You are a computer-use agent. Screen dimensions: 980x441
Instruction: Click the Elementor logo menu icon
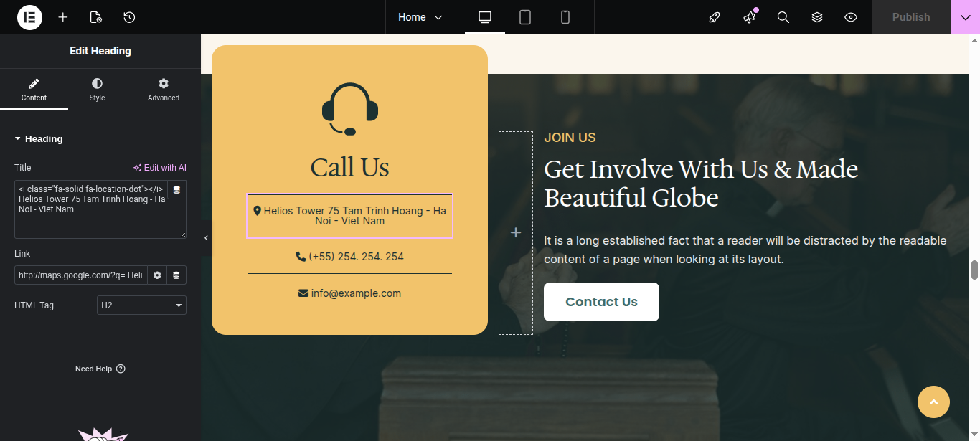pos(29,17)
